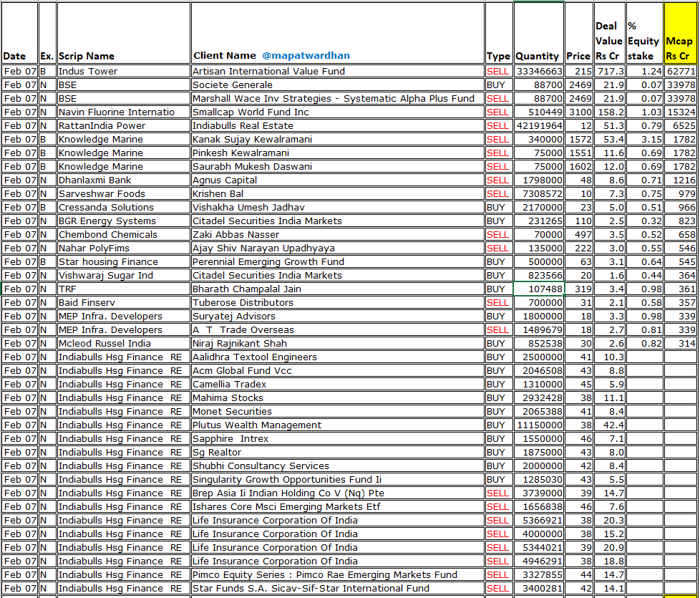Click the 'Scrip Name' column header
This screenshot has height=598, width=700.
124,33
